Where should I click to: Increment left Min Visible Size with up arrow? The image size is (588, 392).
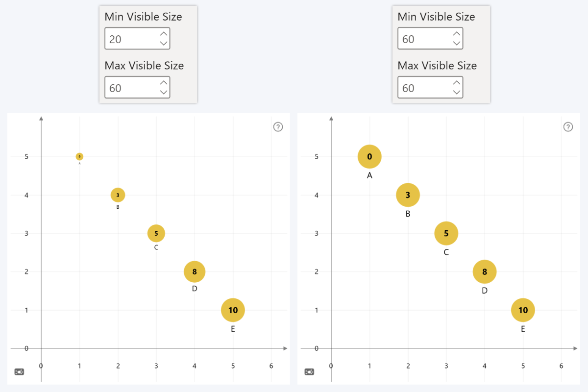(163, 33)
